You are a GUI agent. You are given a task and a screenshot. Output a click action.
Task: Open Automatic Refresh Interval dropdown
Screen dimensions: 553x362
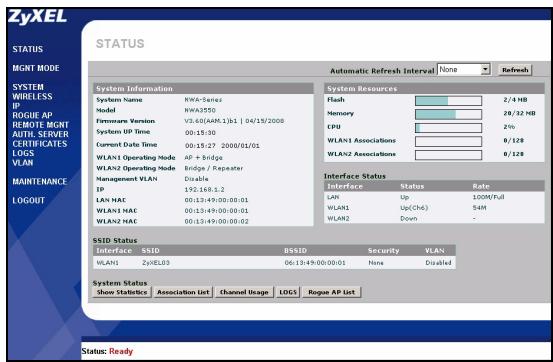click(x=463, y=70)
